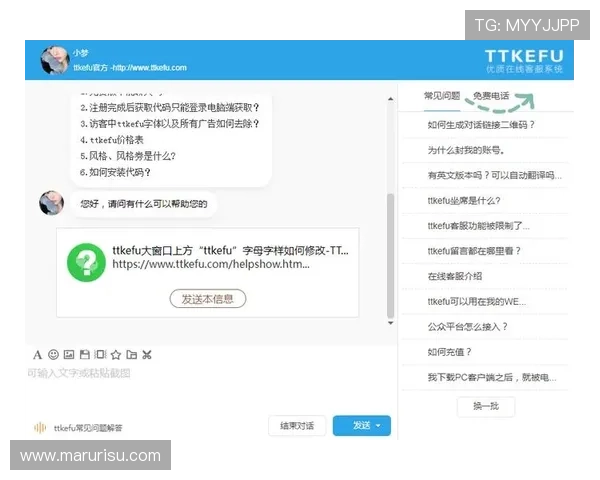The image size is (600, 480).
Task: Click the ttkefu常见问题解答 link
Action: click(88, 428)
